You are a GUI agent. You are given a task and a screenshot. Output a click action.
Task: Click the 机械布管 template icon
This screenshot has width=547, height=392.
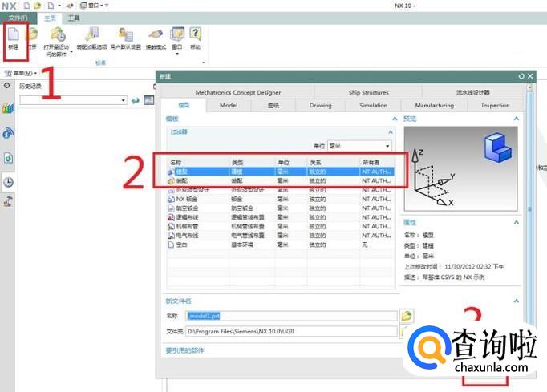171,227
